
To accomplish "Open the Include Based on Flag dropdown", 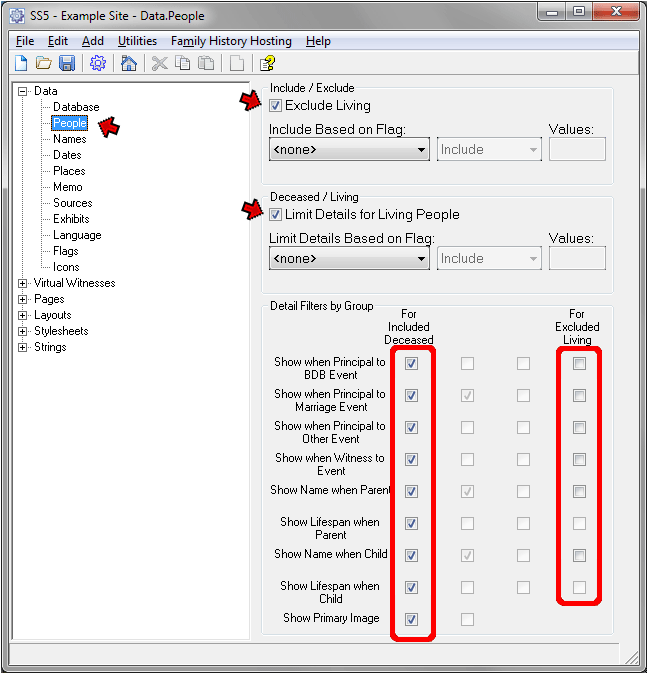I will [349, 150].
